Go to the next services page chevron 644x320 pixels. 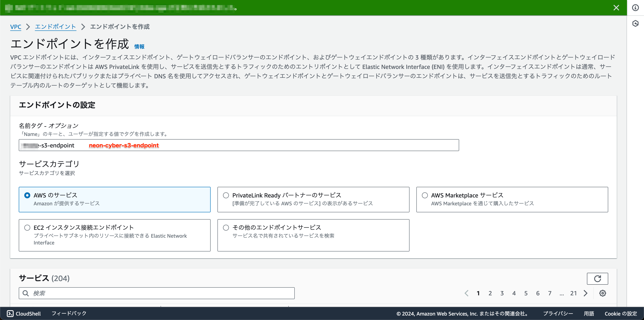pos(585,293)
